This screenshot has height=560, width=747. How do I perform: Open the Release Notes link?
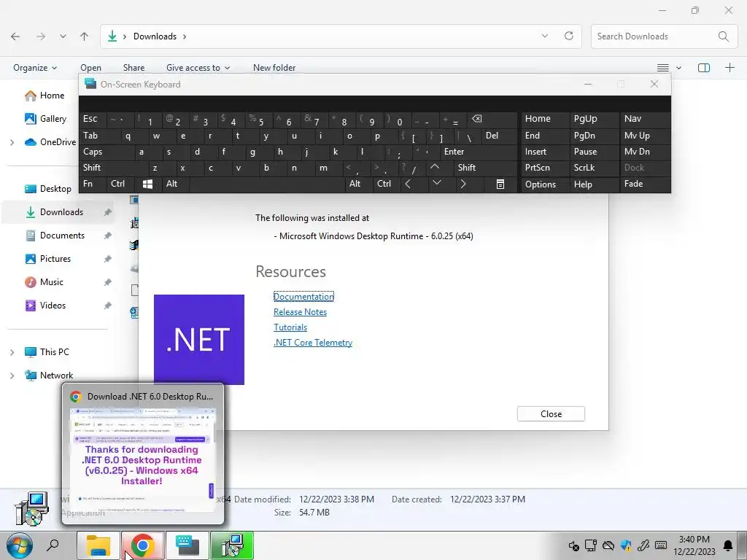tap(300, 312)
